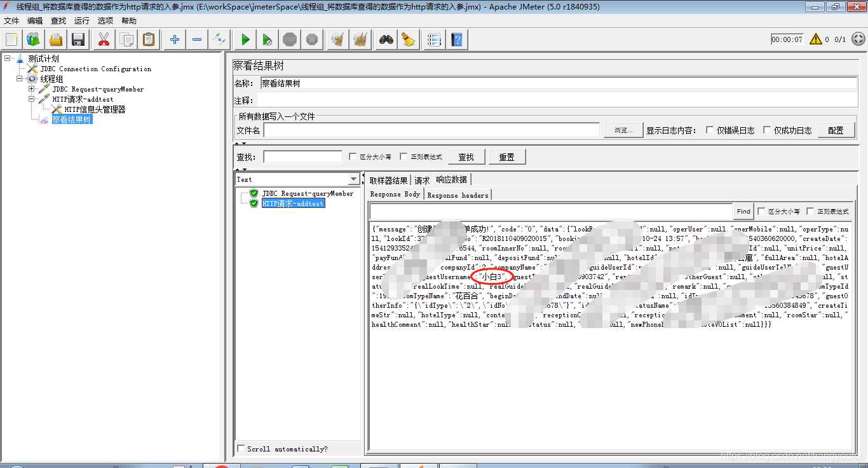Select the Response headers sub-tab

[x=458, y=195]
